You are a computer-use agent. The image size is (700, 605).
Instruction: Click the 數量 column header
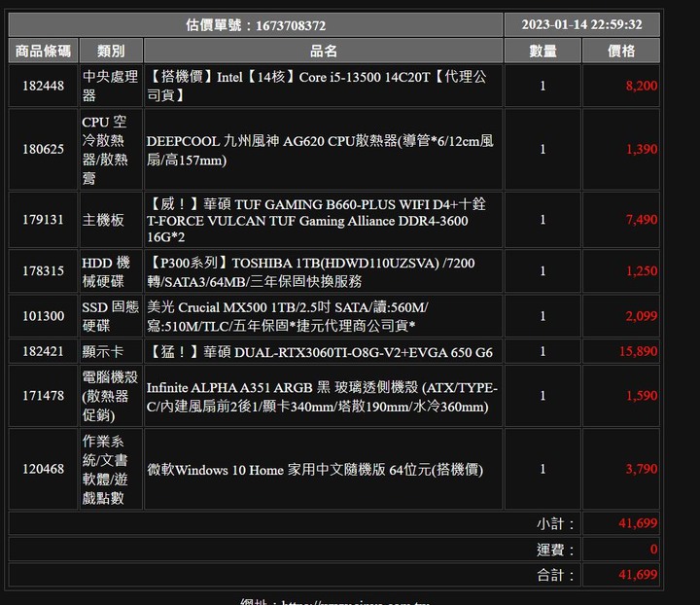click(542, 51)
